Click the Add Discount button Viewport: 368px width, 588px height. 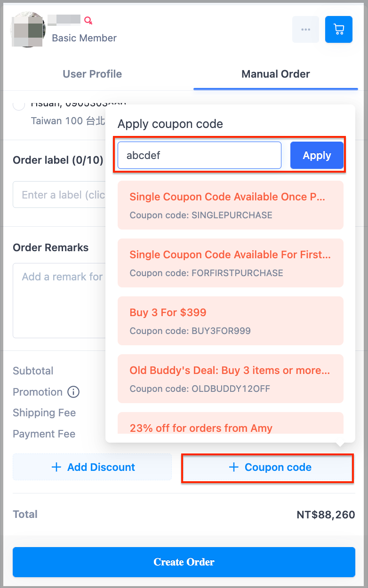pyautogui.click(x=92, y=467)
